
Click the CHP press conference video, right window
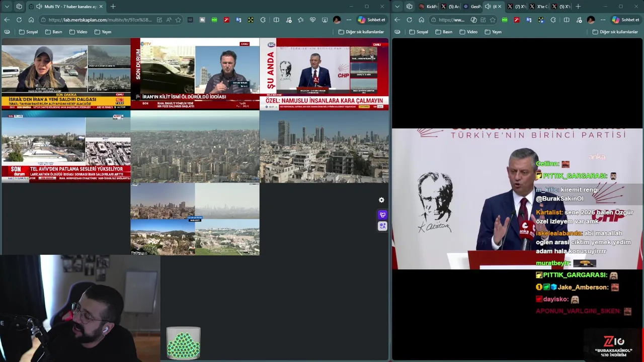(x=517, y=199)
